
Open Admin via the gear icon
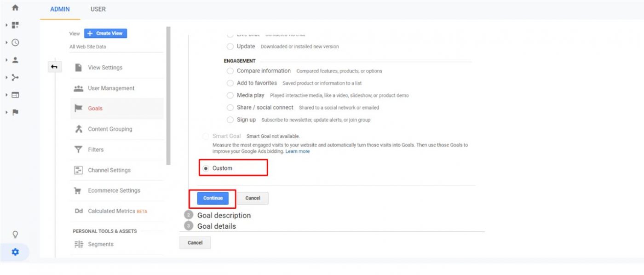15,252
